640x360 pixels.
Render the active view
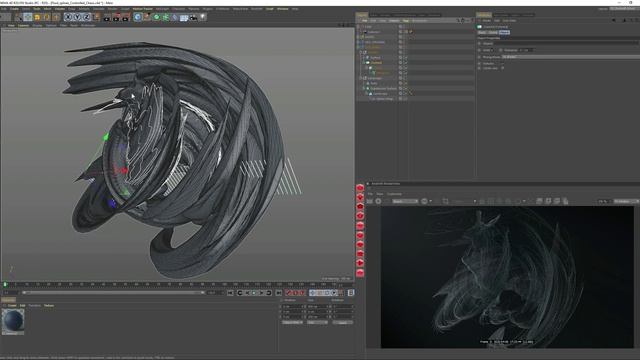[107, 17]
